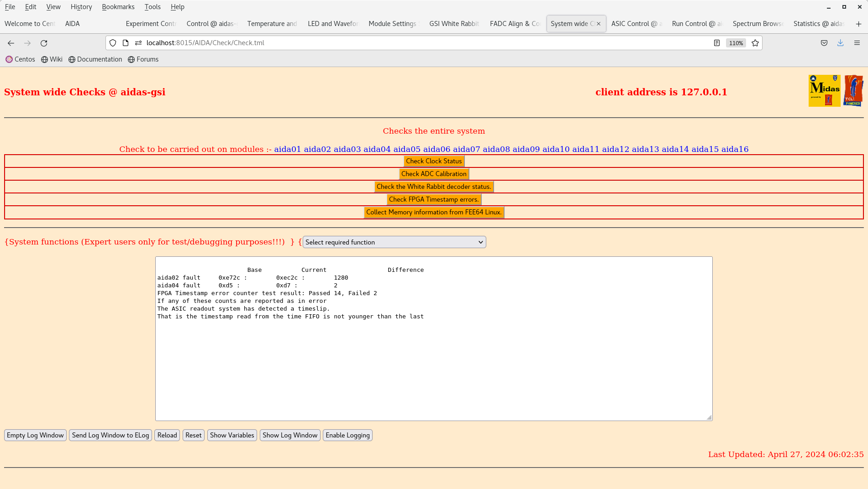Toggle reader view
Screen dimensions: 868x489
(x=717, y=43)
